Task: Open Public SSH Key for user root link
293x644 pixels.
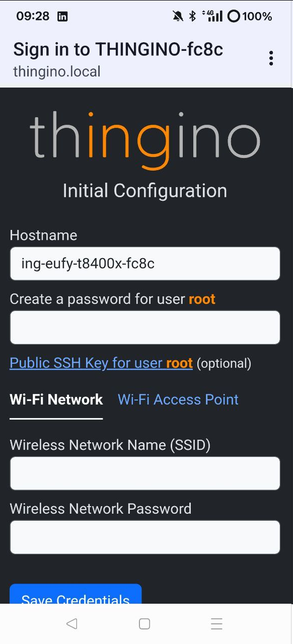Action: point(101,363)
